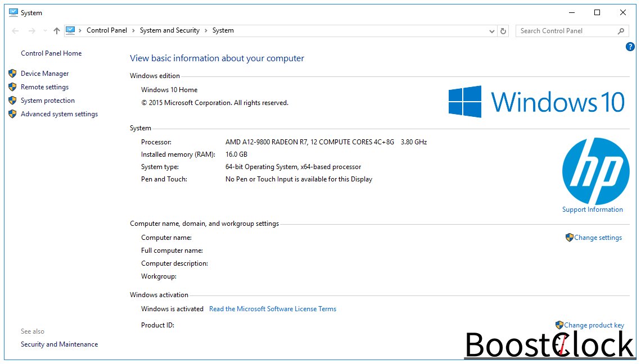Expand the address bar history dropdown

click(492, 31)
